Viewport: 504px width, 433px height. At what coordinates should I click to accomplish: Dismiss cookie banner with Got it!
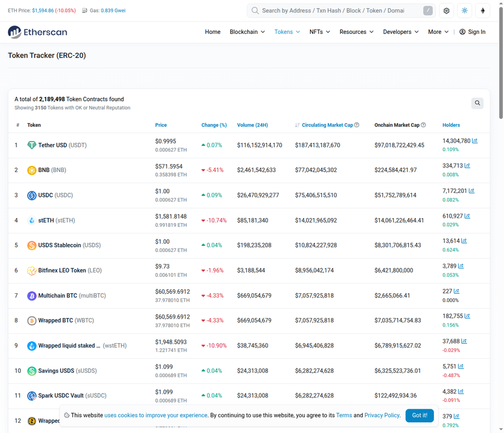pos(419,416)
